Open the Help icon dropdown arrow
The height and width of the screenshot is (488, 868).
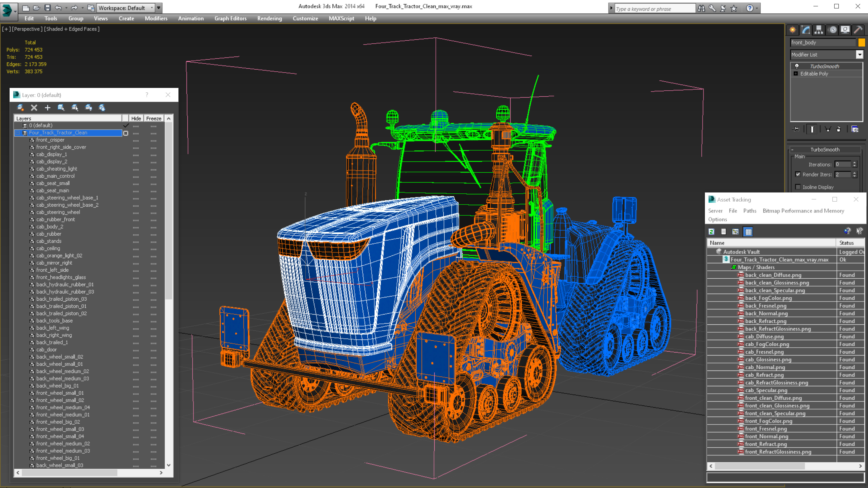point(757,8)
